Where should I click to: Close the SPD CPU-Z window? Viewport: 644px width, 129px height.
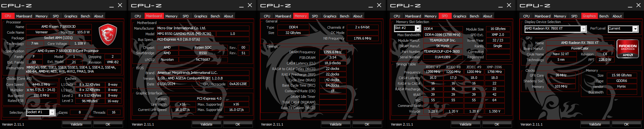click(509, 5)
